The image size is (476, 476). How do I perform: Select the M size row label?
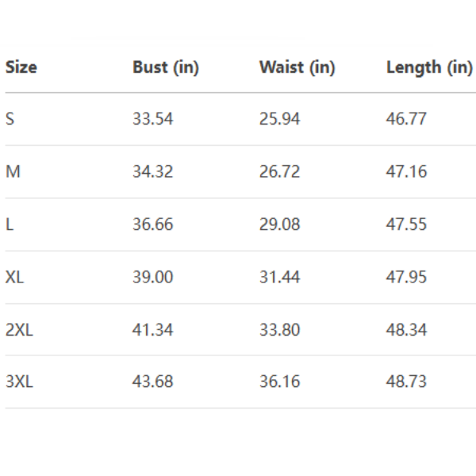point(12,171)
